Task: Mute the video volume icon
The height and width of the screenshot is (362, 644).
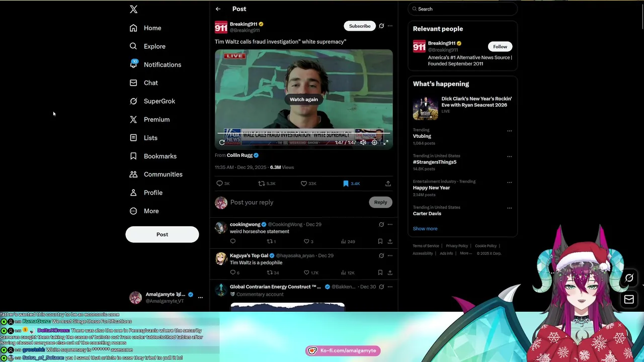Action: [x=363, y=143]
